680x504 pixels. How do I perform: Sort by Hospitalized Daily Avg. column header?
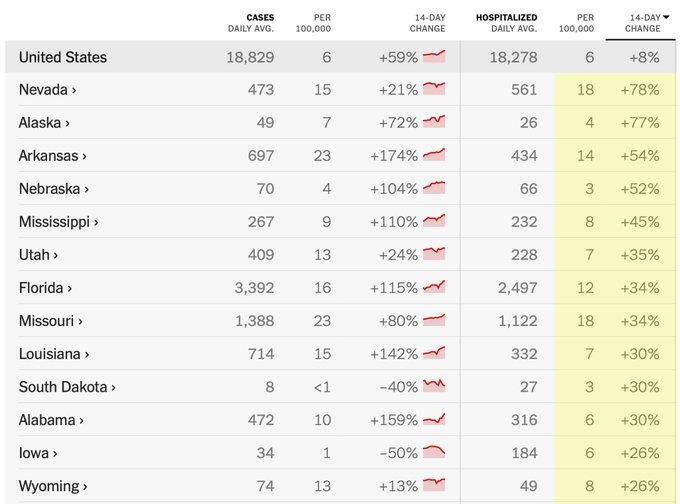(506, 22)
